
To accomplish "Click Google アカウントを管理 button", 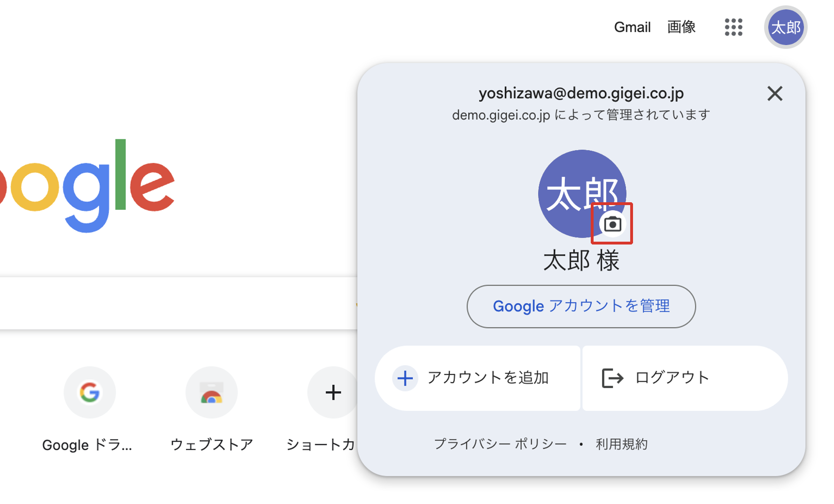I will 581,306.
